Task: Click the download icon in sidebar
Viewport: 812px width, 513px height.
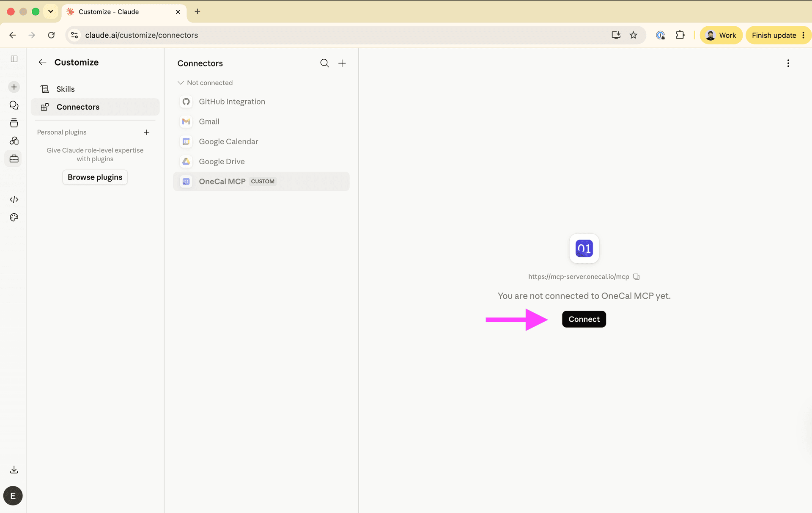Action: (14, 469)
